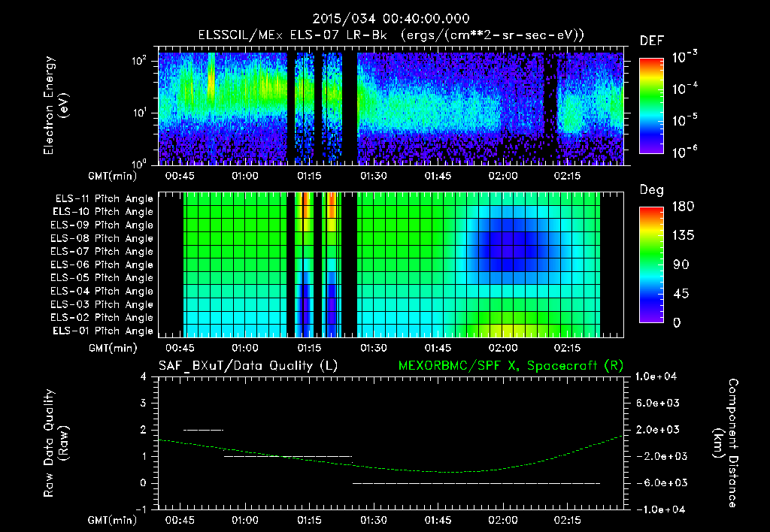Click the 3 tick on Raw Data Quality axis
Screen dimensions: 770x532
coord(143,403)
